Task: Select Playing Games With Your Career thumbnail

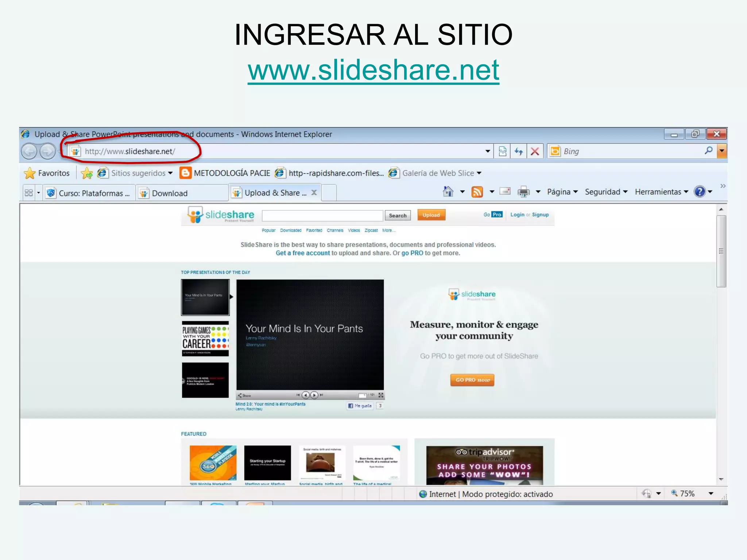Action: 205,339
